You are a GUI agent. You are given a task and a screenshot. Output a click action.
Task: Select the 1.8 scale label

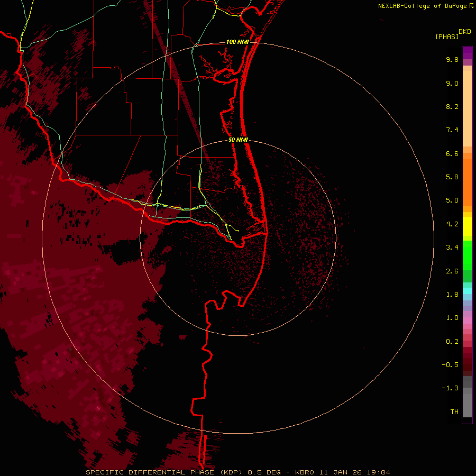tap(452, 295)
